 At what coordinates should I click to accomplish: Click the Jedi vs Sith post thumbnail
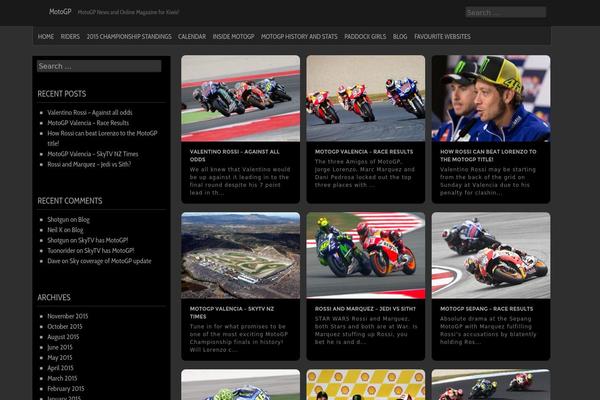point(366,255)
